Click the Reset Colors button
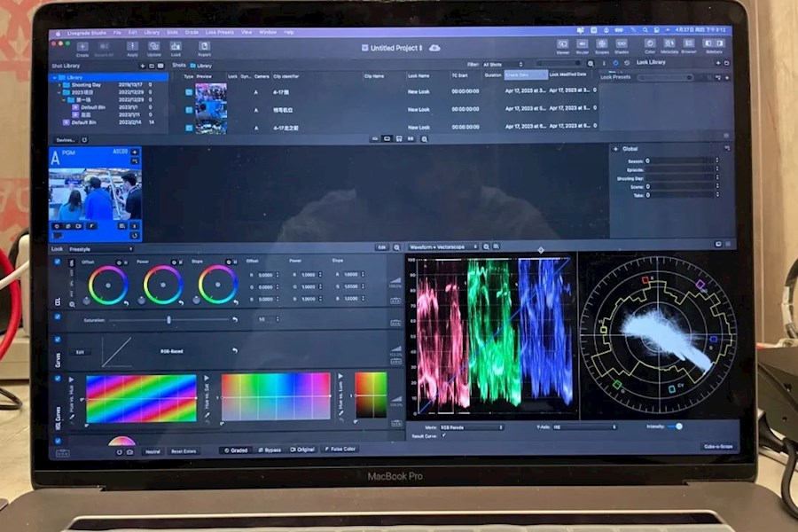The width and height of the screenshot is (798, 532). pos(184,450)
